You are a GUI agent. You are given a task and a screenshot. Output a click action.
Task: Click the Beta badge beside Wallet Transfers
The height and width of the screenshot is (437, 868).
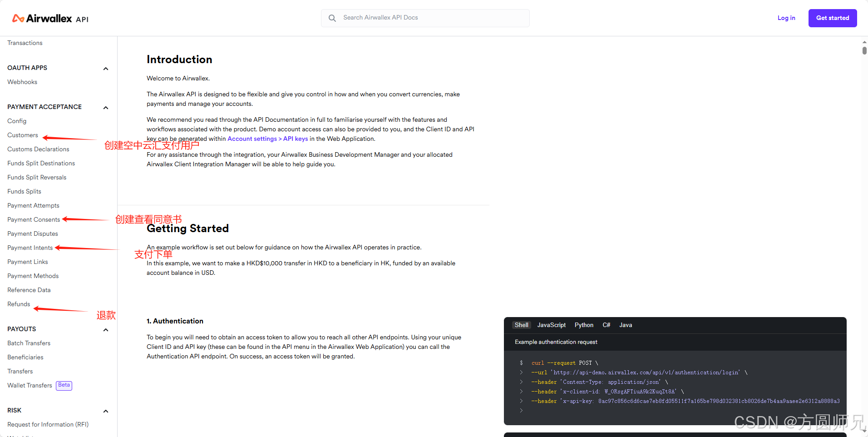tap(64, 385)
